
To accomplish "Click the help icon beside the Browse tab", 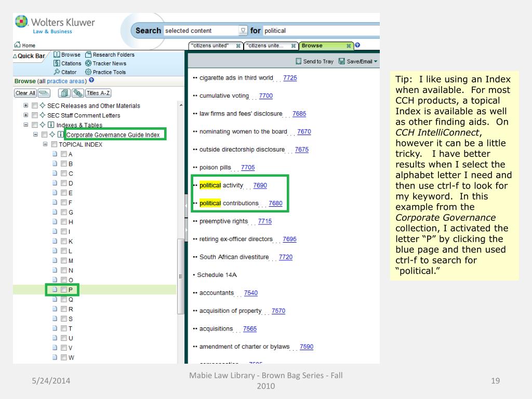I will (x=357, y=45).
